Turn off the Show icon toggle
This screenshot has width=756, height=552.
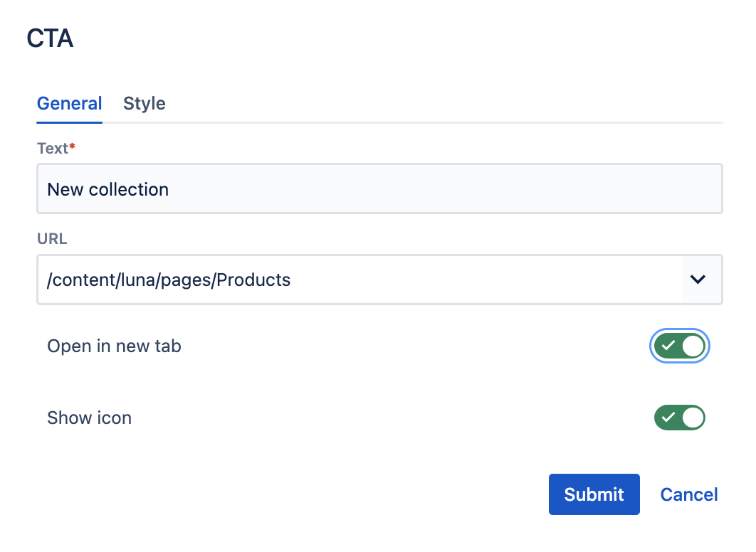pyautogui.click(x=679, y=418)
